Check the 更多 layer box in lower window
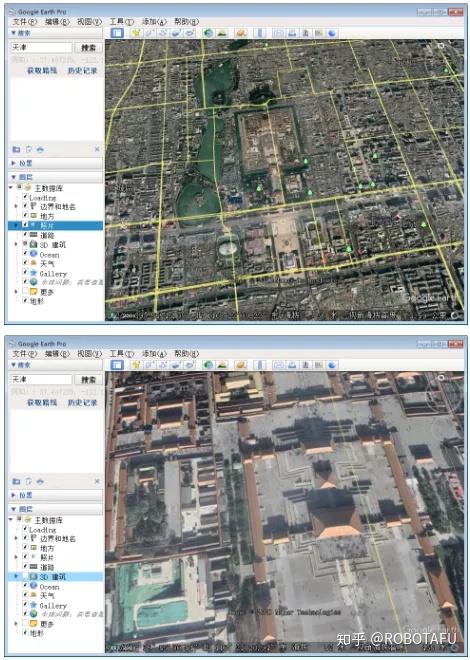 click(x=25, y=623)
